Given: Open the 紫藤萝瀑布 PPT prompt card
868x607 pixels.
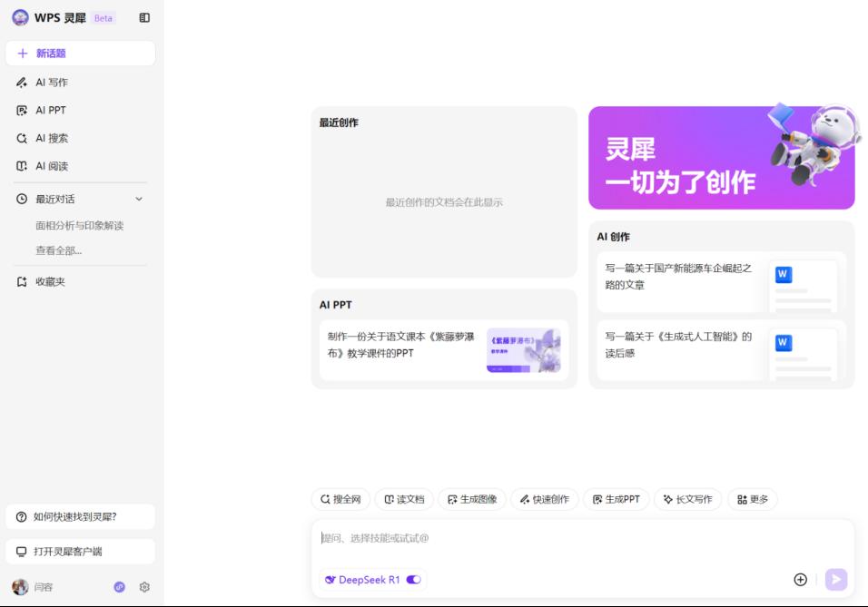Looking at the screenshot, I should [x=444, y=350].
